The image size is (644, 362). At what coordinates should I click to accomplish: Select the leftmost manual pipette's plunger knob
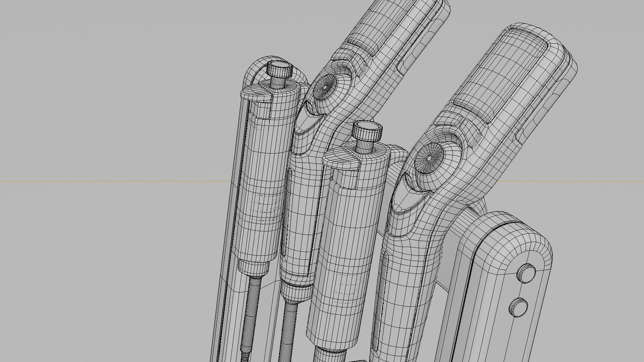279,69
